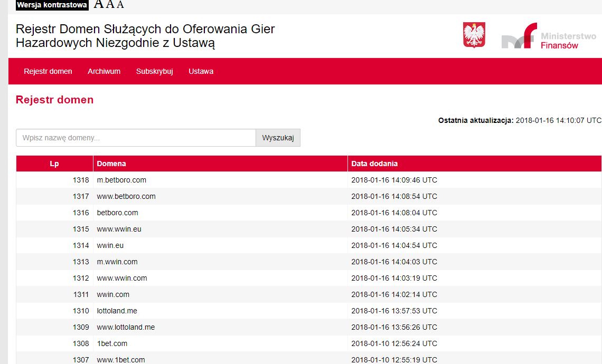Screen dimensions: 602x364
Task: Click date 2018-01-16 14:08:54 UTC
Action: [x=394, y=196]
